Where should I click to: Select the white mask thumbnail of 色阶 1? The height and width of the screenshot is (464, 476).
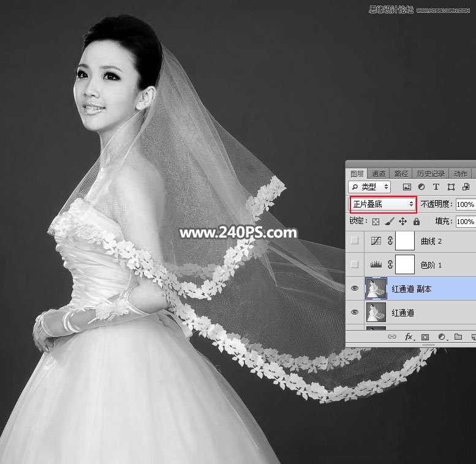coord(405,264)
